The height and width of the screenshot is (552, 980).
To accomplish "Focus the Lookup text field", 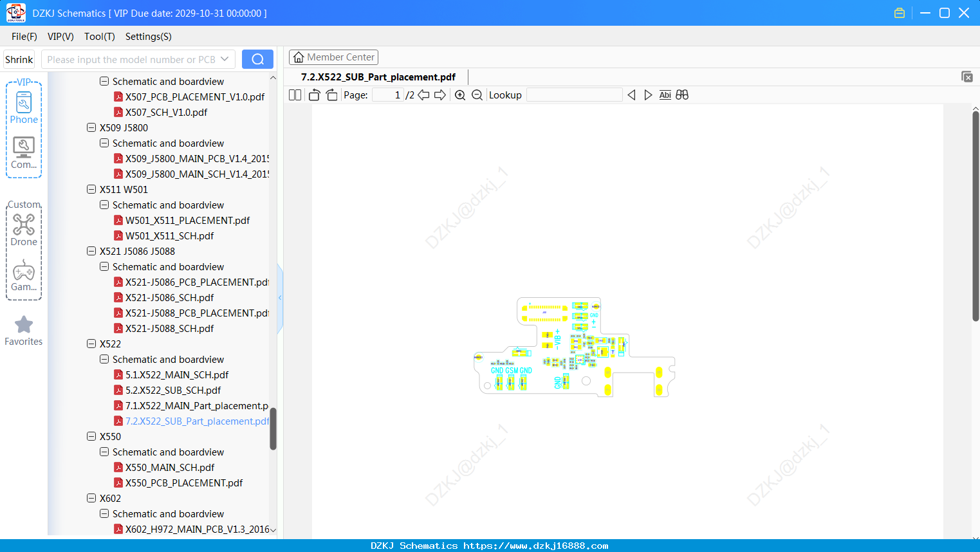I will [x=575, y=95].
